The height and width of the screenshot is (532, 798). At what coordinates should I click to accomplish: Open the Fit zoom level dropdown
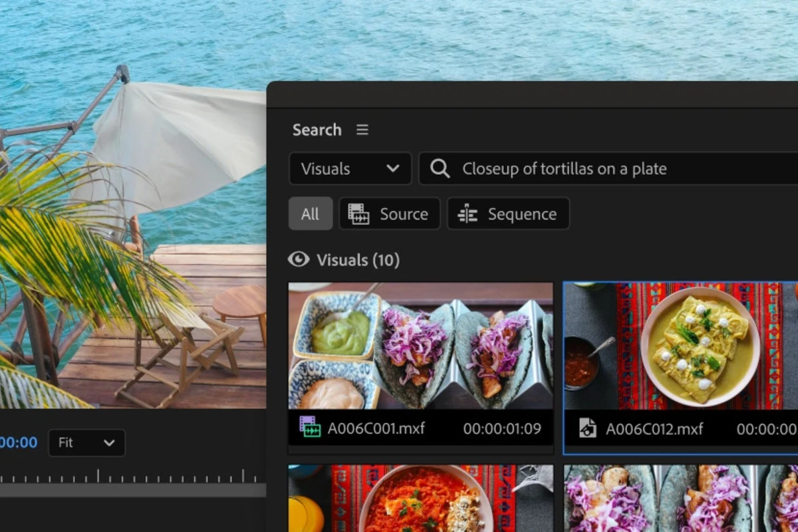tap(86, 443)
